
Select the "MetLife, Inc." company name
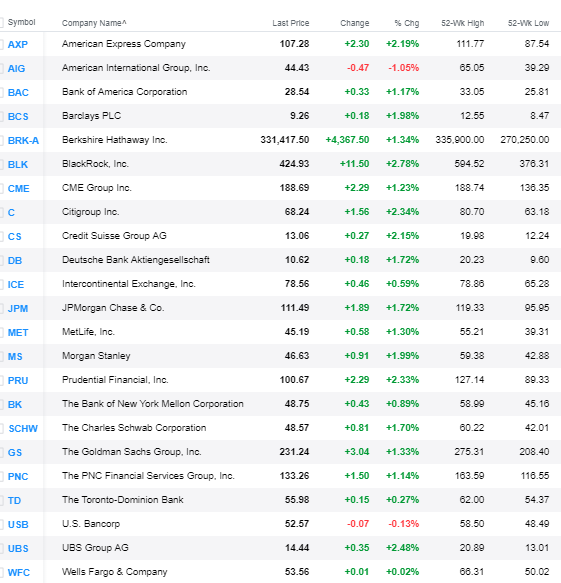88,332
